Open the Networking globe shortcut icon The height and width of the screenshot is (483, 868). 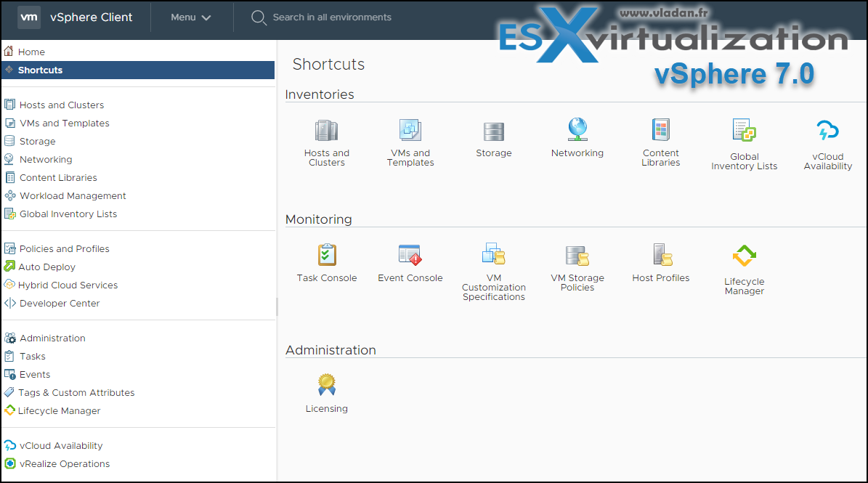tap(577, 129)
